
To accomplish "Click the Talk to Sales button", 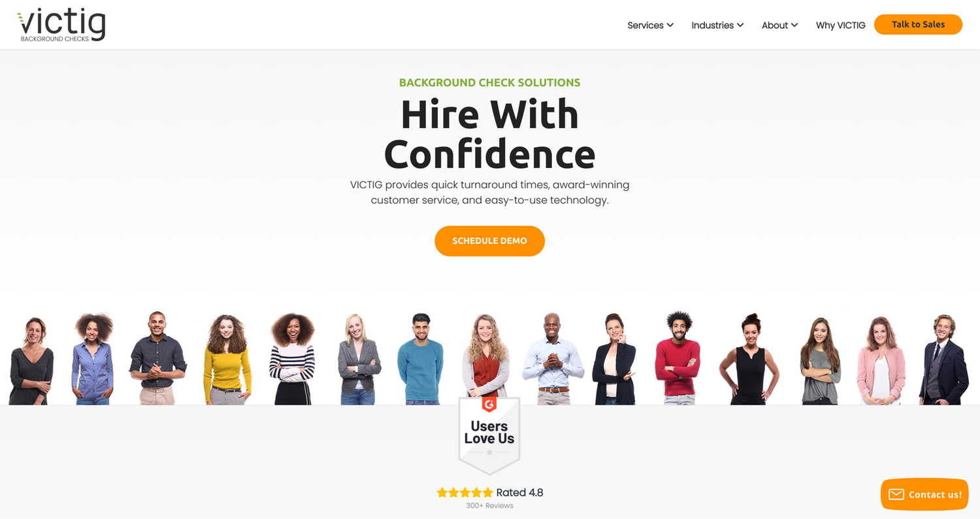I will pos(918,24).
